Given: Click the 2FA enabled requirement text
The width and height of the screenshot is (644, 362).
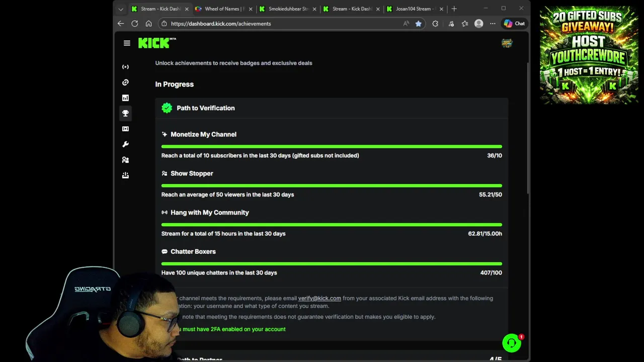Looking at the screenshot, I should click(x=231, y=329).
